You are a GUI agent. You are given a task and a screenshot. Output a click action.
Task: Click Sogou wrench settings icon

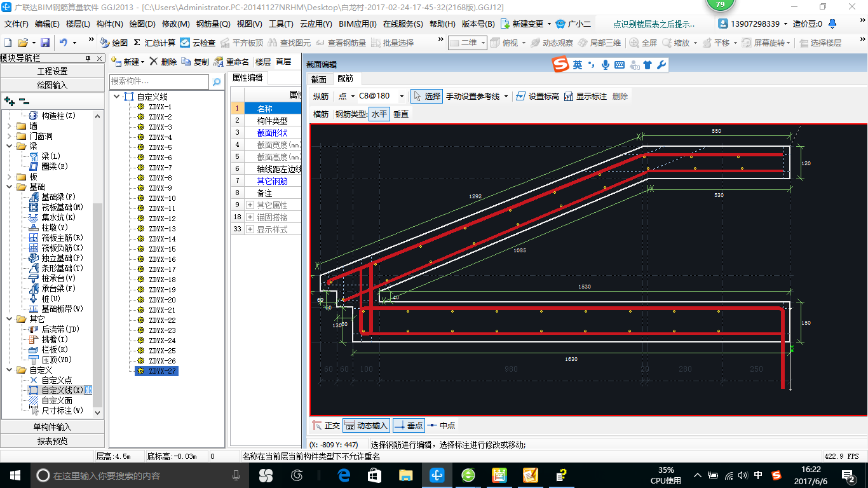click(661, 65)
